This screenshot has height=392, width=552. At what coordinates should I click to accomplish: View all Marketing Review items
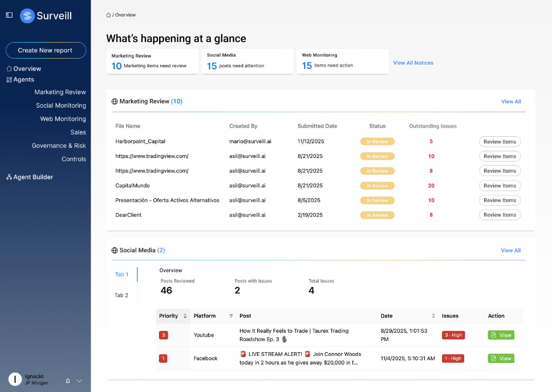[x=511, y=102]
